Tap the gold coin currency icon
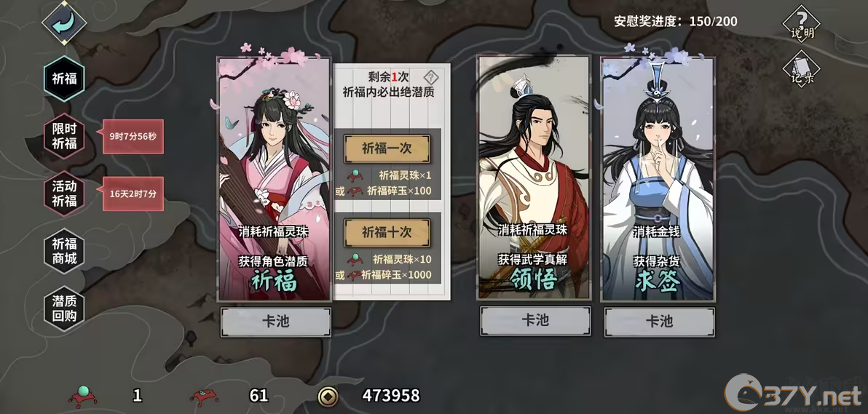The image size is (868, 414). tap(328, 396)
